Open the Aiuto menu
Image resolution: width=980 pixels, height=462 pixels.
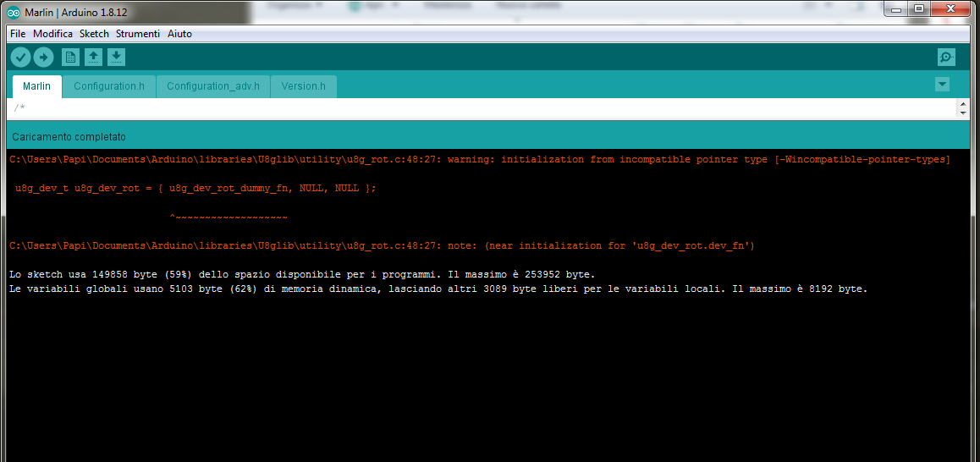tap(180, 34)
